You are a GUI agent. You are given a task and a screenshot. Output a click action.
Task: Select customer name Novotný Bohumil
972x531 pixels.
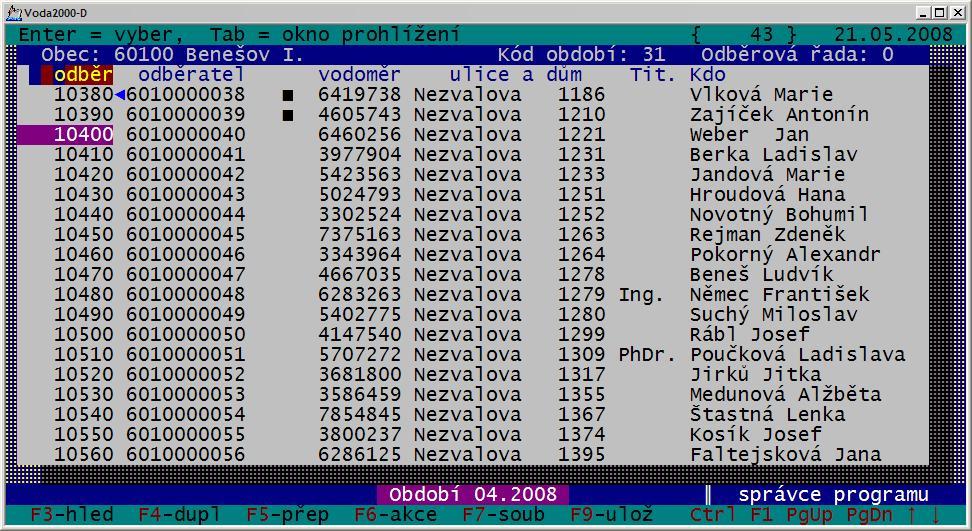tap(779, 214)
